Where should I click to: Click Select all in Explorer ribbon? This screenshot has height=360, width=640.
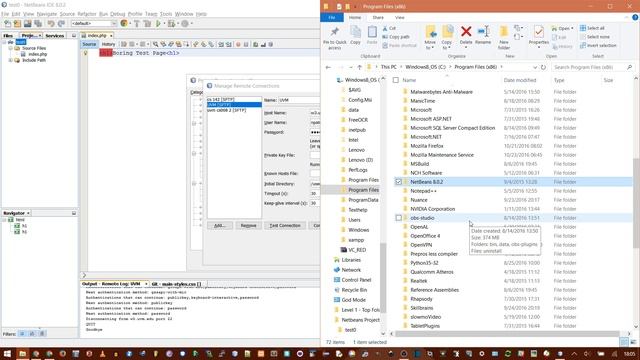pos(592,28)
